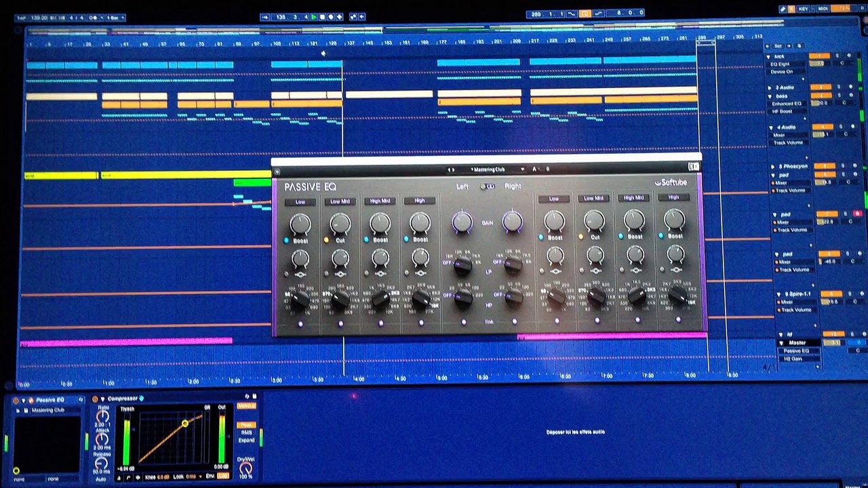Image resolution: width=868 pixels, height=488 pixels.
Task: Click the Softube logo in the plugin
Action: click(x=671, y=182)
